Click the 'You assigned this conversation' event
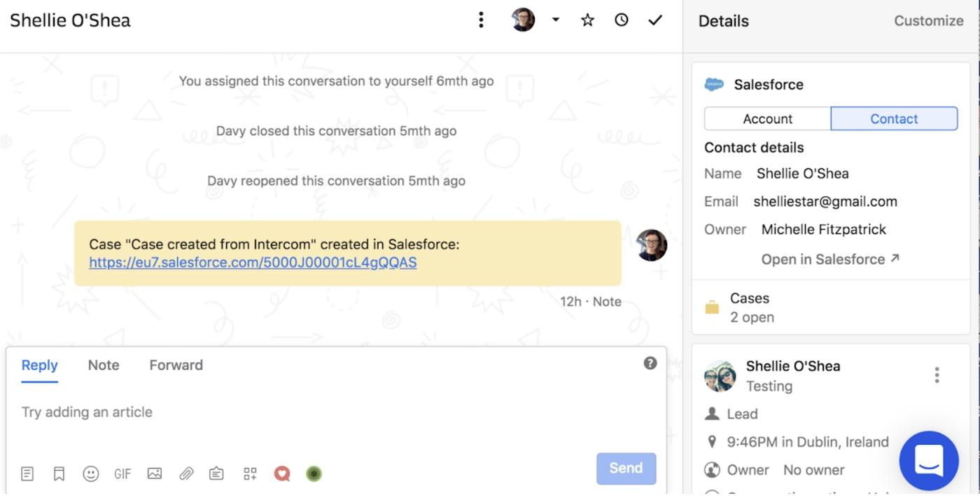The height and width of the screenshot is (496, 980). point(336,81)
